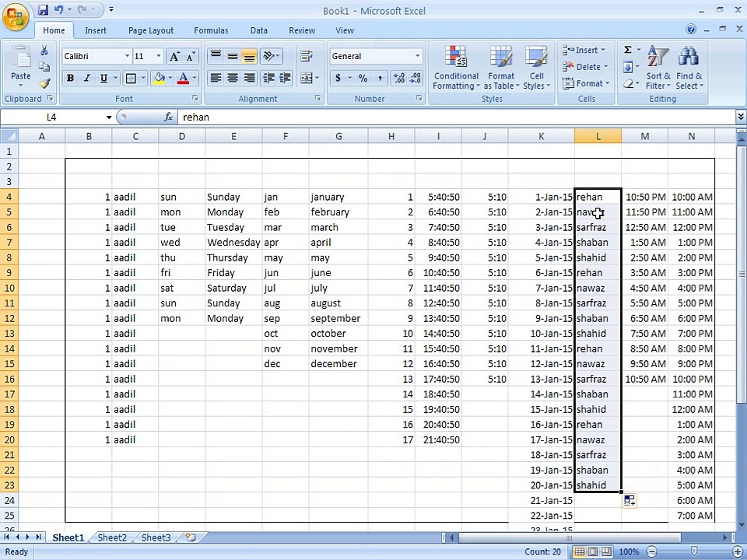The height and width of the screenshot is (560, 747).
Task: Expand the font size dropdown
Action: point(159,56)
